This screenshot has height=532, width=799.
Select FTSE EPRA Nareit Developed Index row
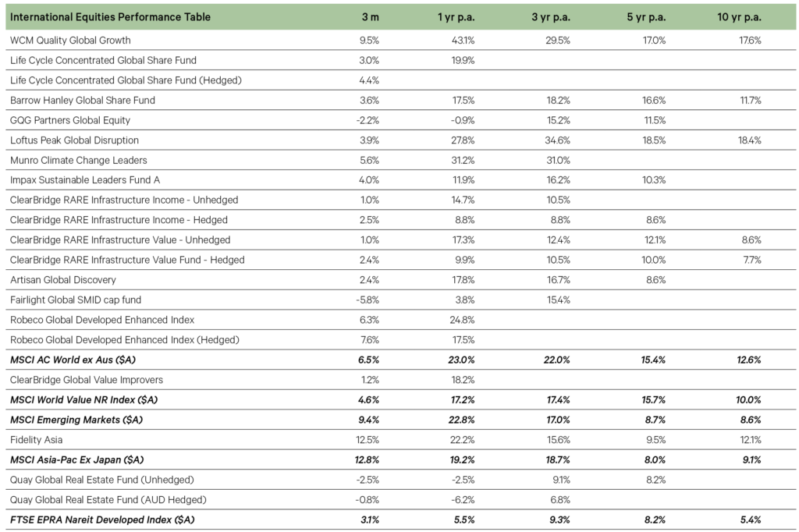click(102, 520)
